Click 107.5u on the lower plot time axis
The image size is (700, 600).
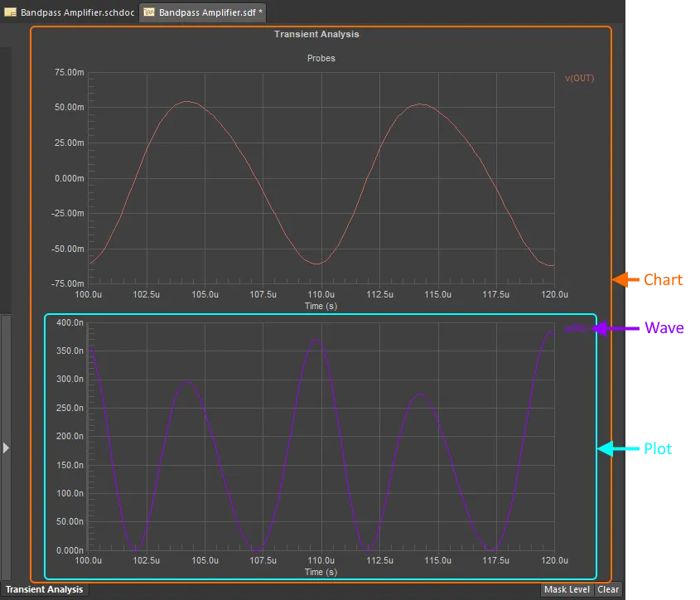click(263, 560)
